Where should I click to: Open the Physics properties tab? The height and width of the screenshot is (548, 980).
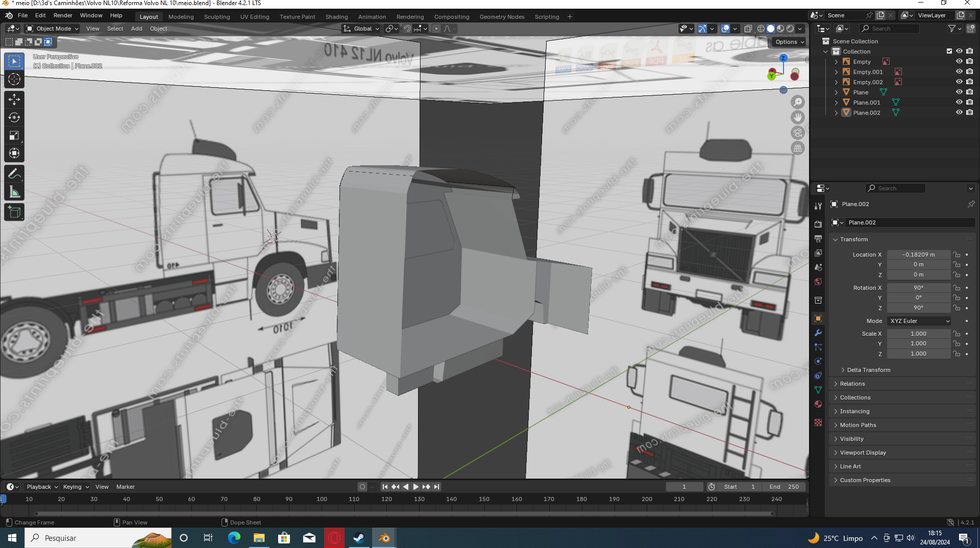point(818,361)
